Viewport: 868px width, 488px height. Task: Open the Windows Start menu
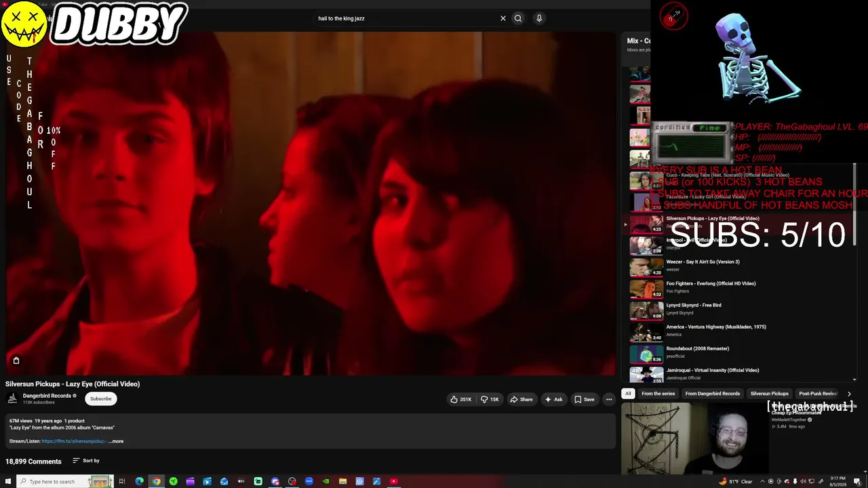point(7,482)
